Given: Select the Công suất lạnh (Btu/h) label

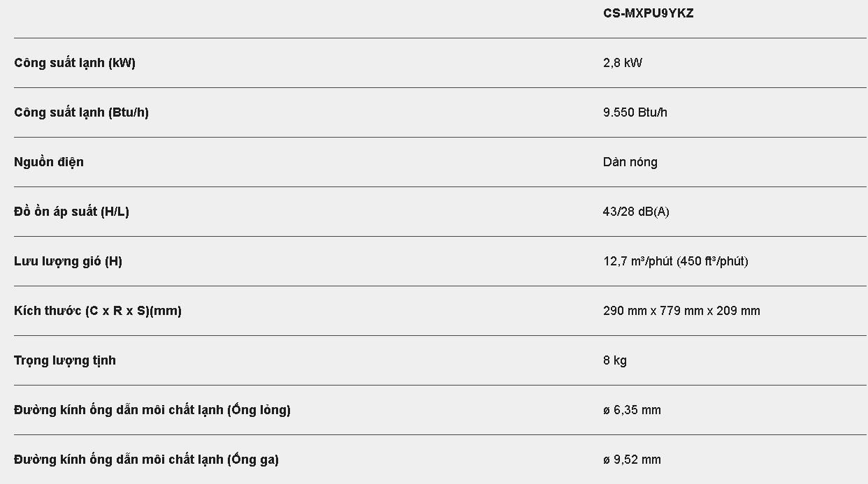Looking at the screenshot, I should click(81, 112).
